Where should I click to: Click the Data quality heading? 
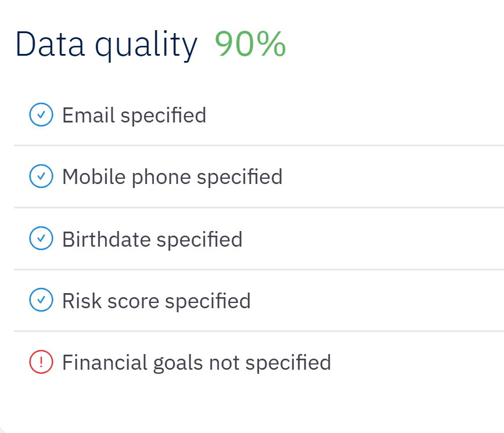point(106,44)
